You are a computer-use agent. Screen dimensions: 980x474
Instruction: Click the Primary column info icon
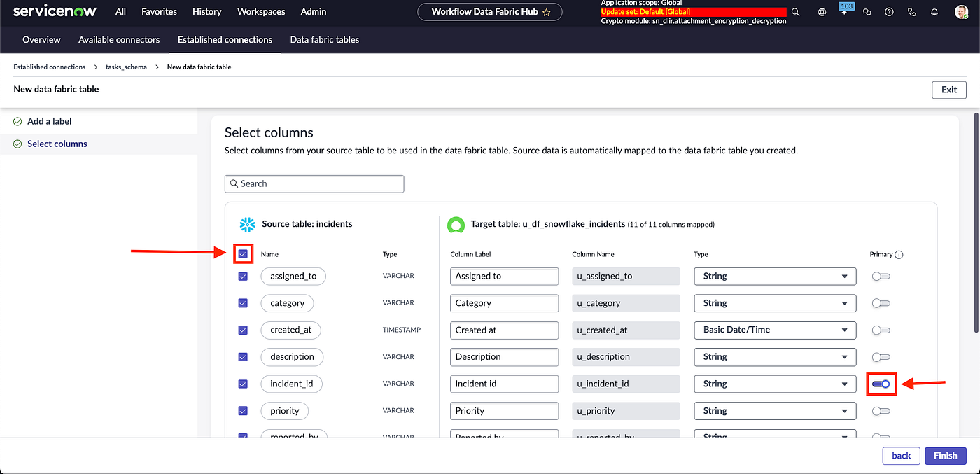[899, 255]
